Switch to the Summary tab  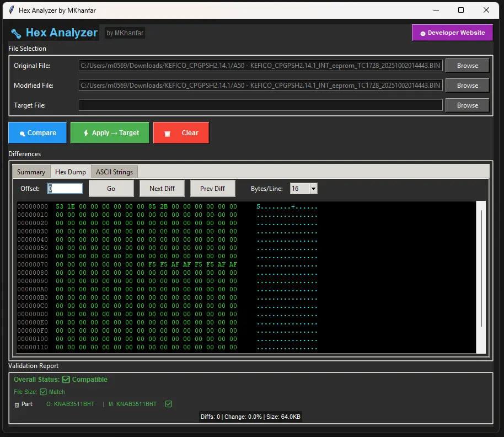click(x=31, y=172)
